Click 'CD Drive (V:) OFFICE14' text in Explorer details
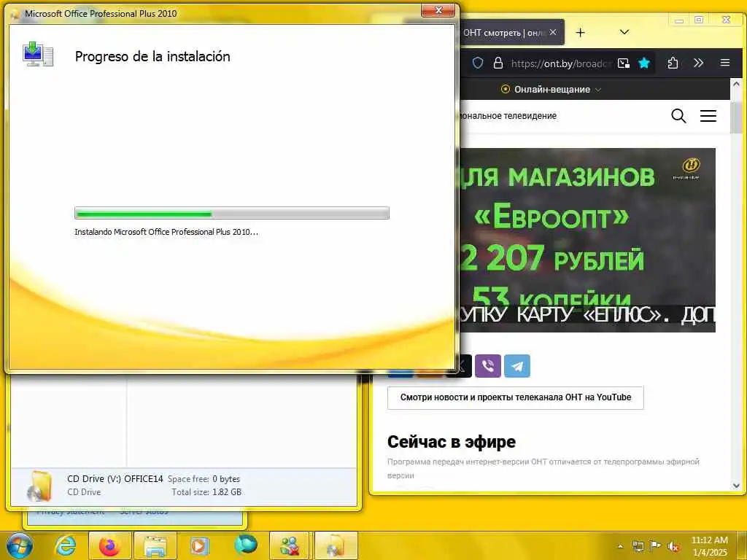The height and width of the screenshot is (560, 747). coord(115,478)
